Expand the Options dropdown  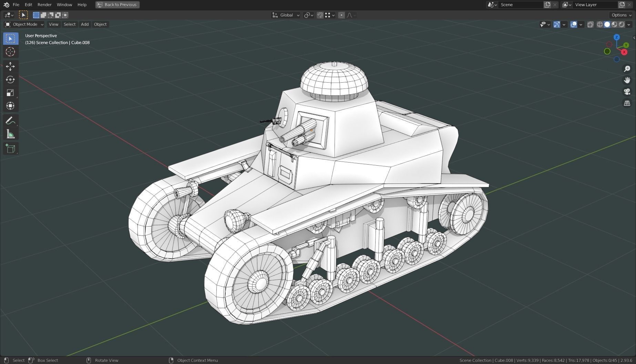[x=621, y=15]
